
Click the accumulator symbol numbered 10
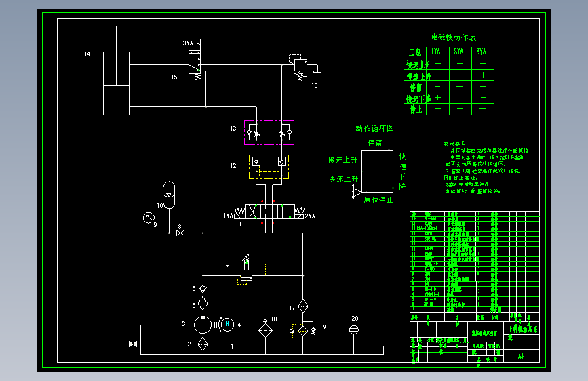(x=169, y=195)
